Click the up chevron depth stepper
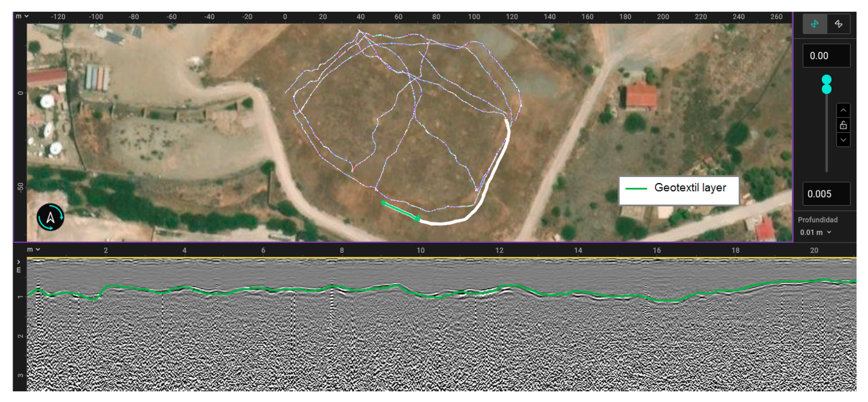Image resolution: width=868 pixels, height=402 pixels. (x=843, y=110)
